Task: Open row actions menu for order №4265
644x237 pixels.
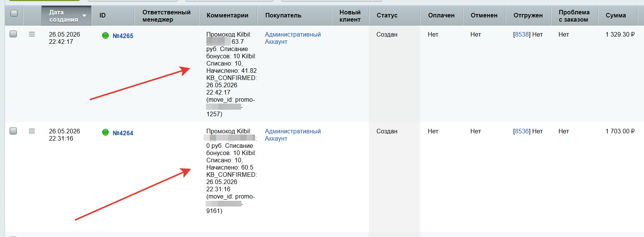Action: (32, 34)
